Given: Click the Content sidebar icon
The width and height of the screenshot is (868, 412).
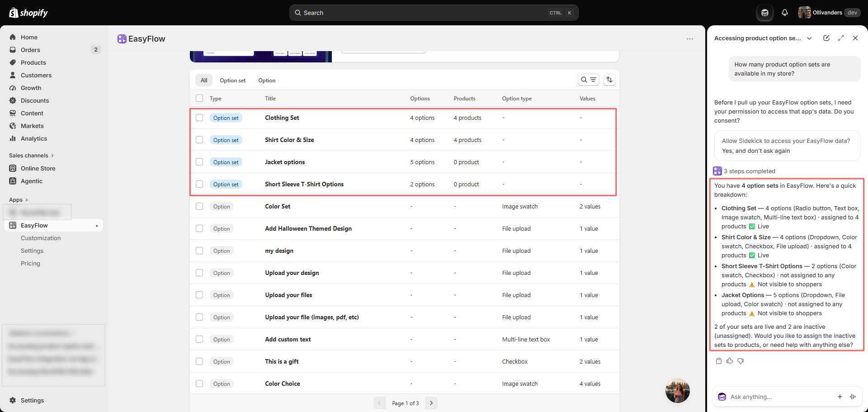Looking at the screenshot, I should coord(13,113).
